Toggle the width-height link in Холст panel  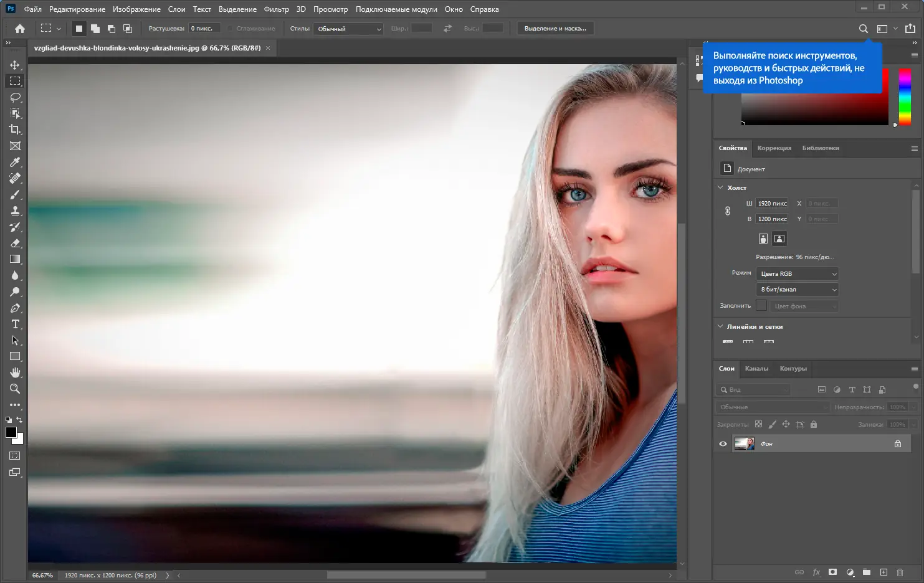[x=727, y=211]
